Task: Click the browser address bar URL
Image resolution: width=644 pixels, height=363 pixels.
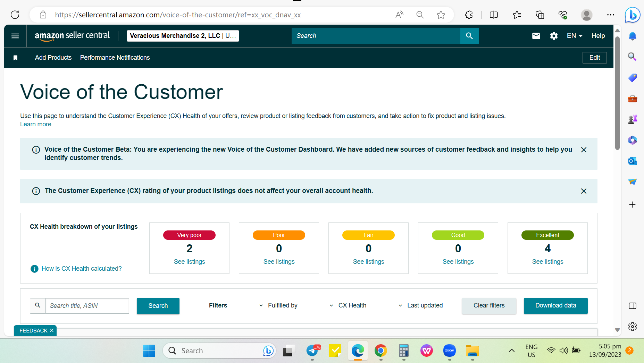Action: (x=178, y=15)
